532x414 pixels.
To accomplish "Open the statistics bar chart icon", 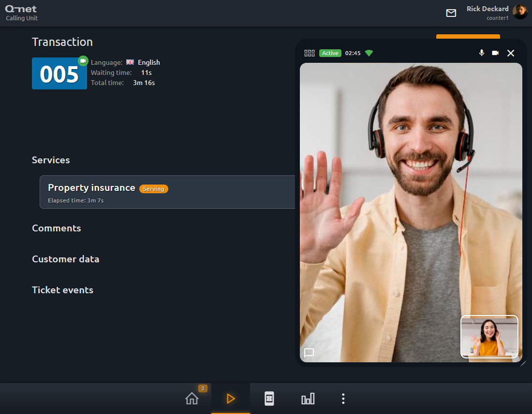I will point(308,399).
